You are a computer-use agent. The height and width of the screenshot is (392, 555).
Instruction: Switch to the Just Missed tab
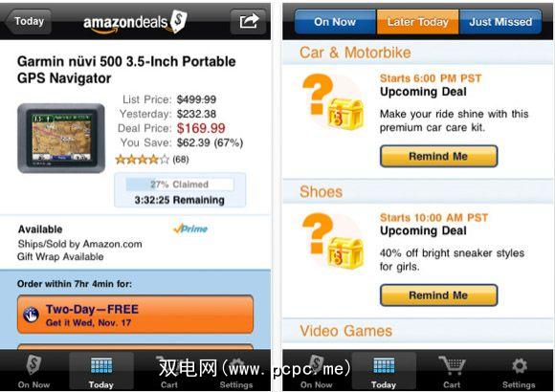[x=500, y=22]
